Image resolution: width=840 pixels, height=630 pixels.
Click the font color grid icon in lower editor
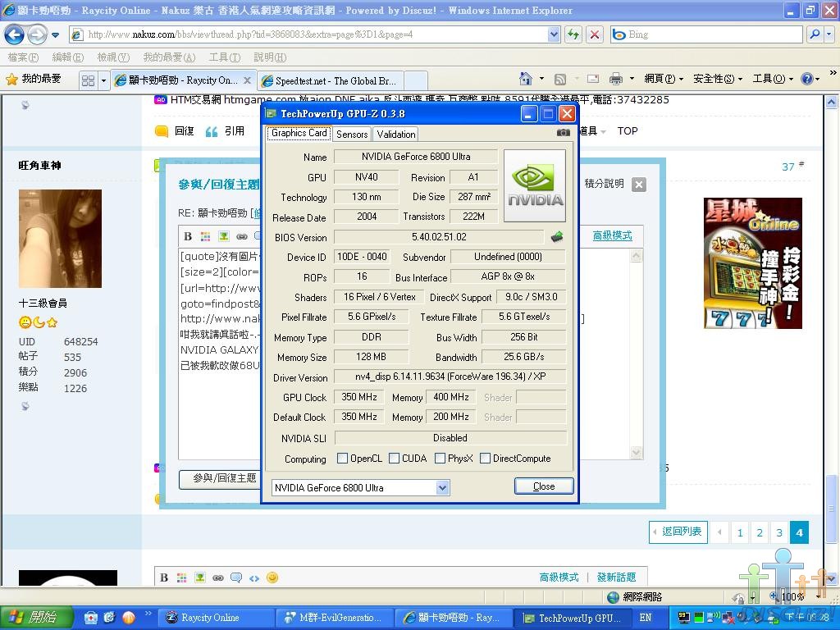(182, 577)
